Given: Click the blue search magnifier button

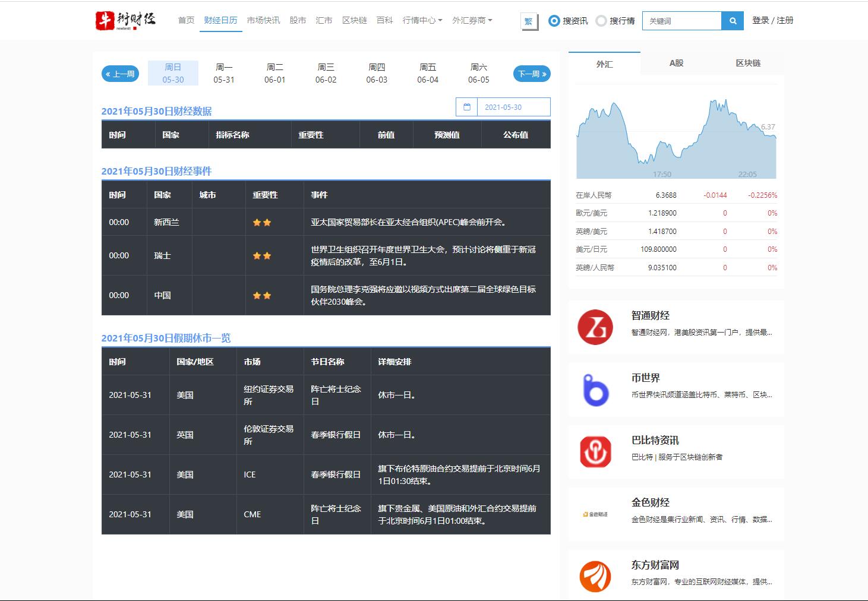Looking at the screenshot, I should [x=733, y=21].
